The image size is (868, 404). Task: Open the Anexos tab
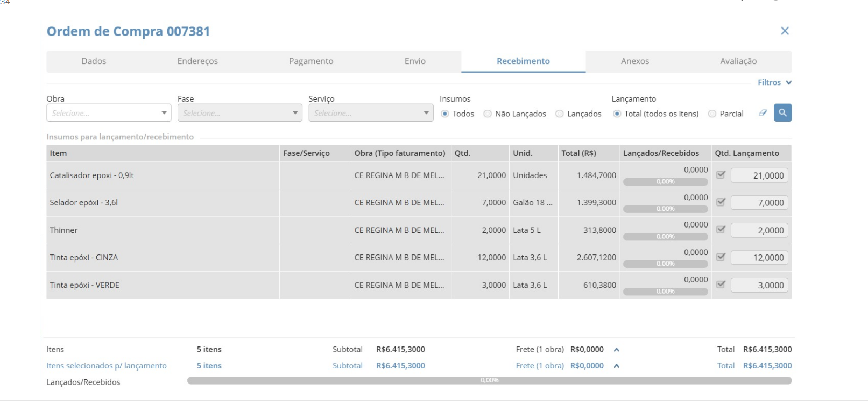click(x=635, y=61)
